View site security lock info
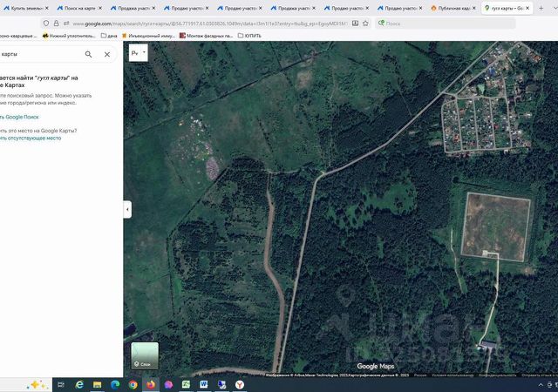The width and height of the screenshot is (558, 392). pyautogui.click(x=56, y=24)
